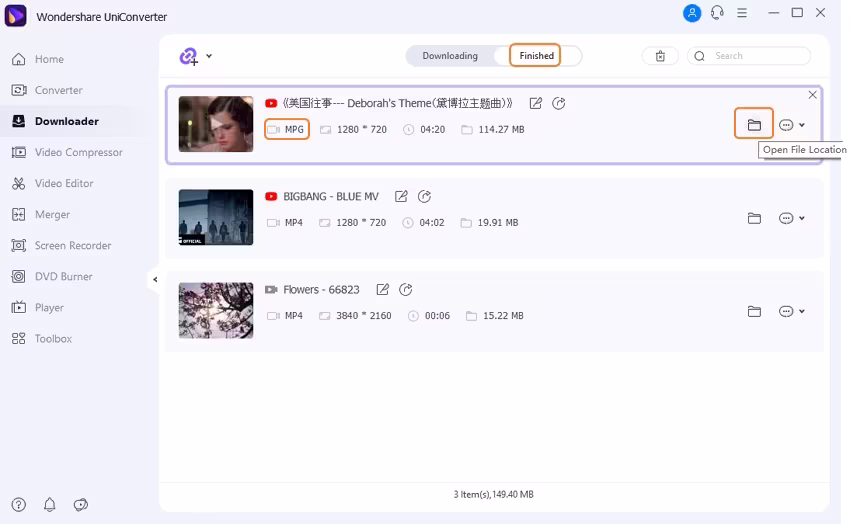This screenshot has height=524, width=850.
Task: Open notifications bell icon
Action: point(49,505)
